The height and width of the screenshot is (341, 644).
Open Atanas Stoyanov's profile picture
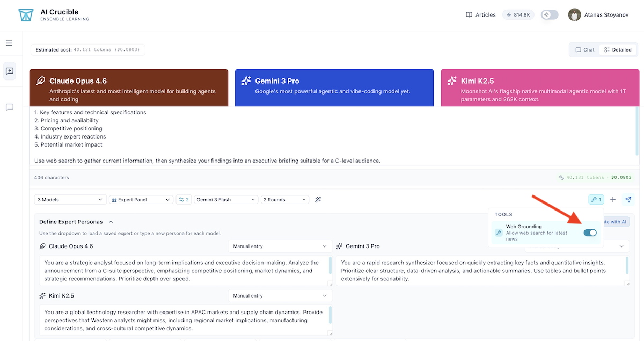[574, 14]
